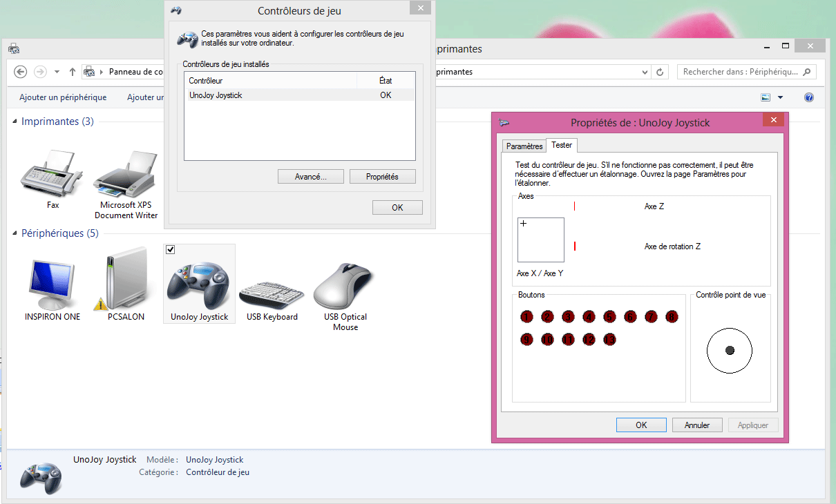Click the Propriétés button
836x504 pixels.
point(383,177)
